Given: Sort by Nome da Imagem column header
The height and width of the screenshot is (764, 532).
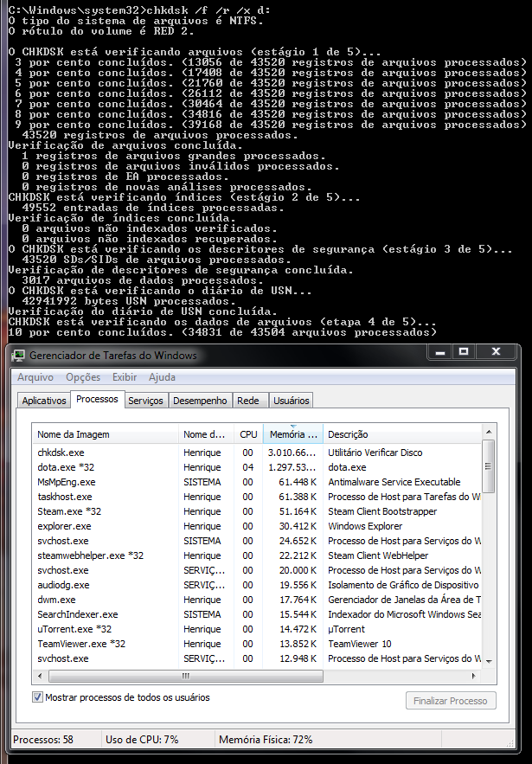Looking at the screenshot, I should click(106, 434).
